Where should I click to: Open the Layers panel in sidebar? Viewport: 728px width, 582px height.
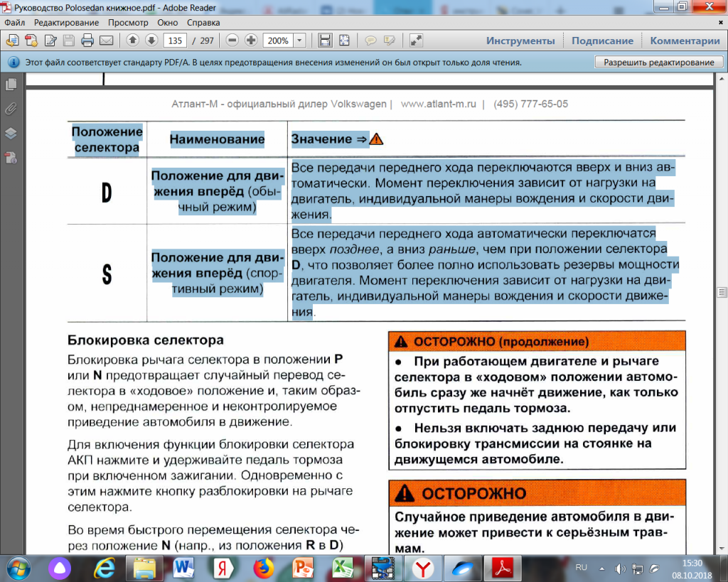pos(11,133)
